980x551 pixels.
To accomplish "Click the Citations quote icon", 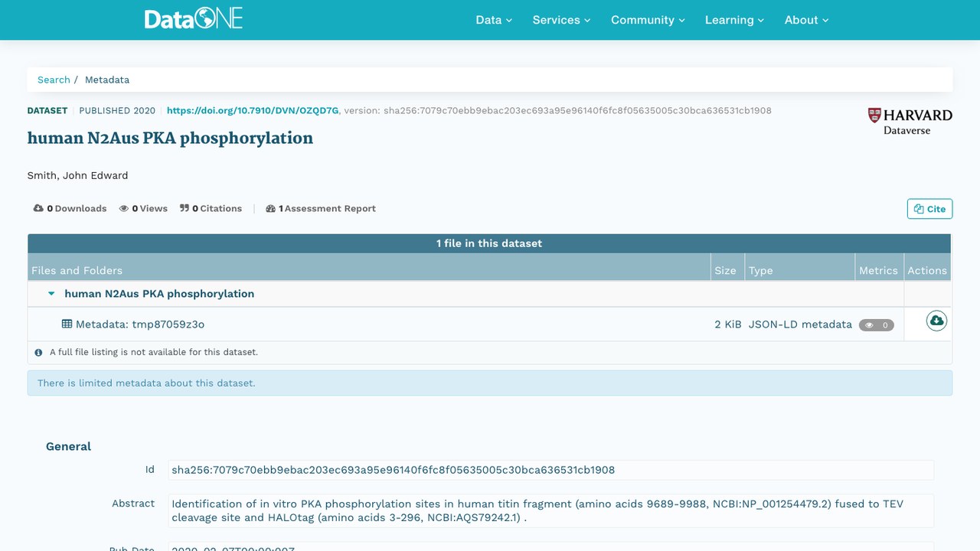I will pyautogui.click(x=185, y=208).
